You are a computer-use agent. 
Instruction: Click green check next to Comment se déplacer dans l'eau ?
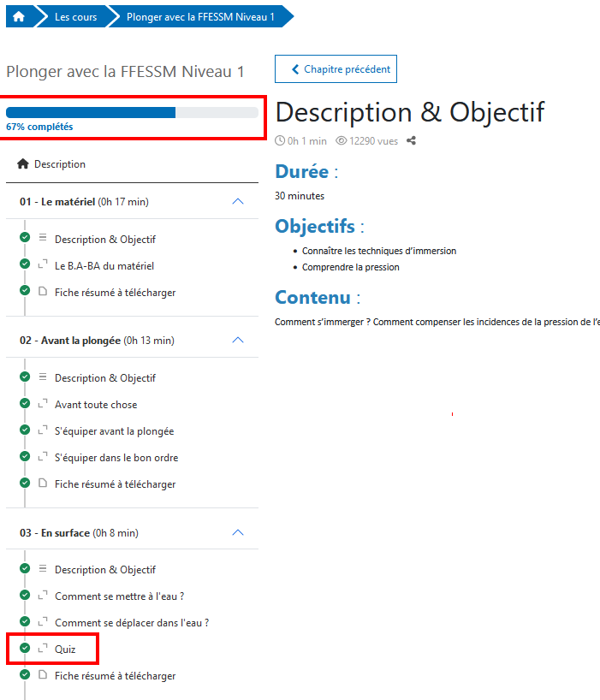point(25,621)
